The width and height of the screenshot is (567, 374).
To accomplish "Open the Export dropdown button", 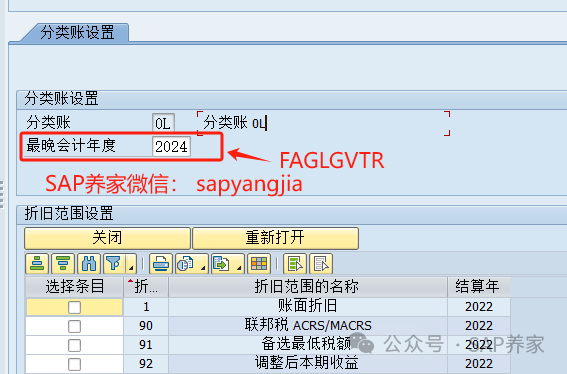I will [x=228, y=264].
